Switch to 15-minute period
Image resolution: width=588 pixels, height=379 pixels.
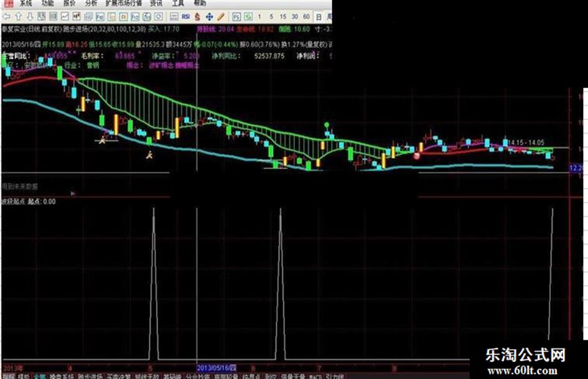[283, 17]
